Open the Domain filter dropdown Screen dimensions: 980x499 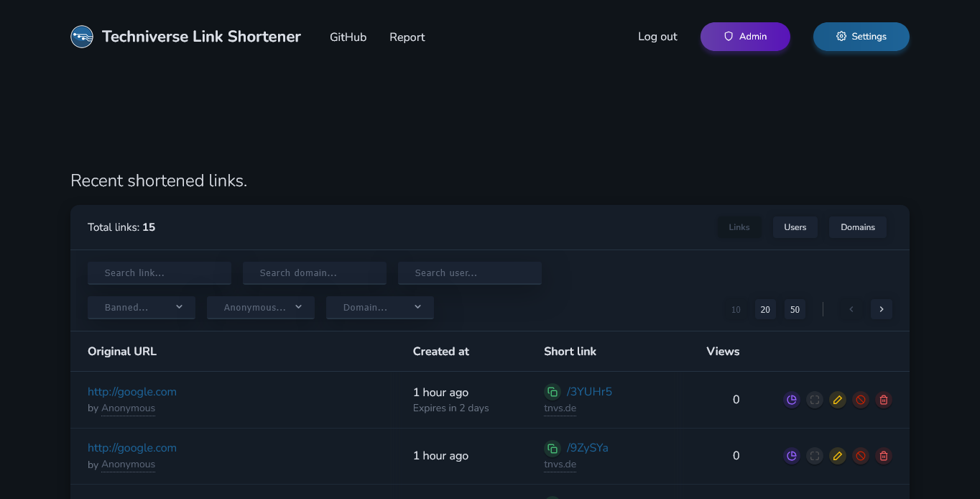[x=380, y=308]
